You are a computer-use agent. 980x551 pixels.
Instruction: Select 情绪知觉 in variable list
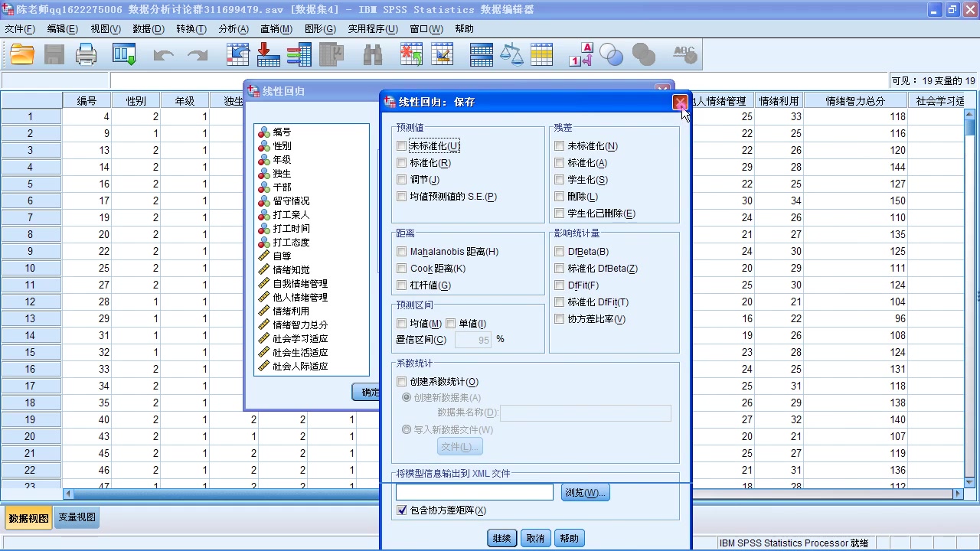coord(292,270)
